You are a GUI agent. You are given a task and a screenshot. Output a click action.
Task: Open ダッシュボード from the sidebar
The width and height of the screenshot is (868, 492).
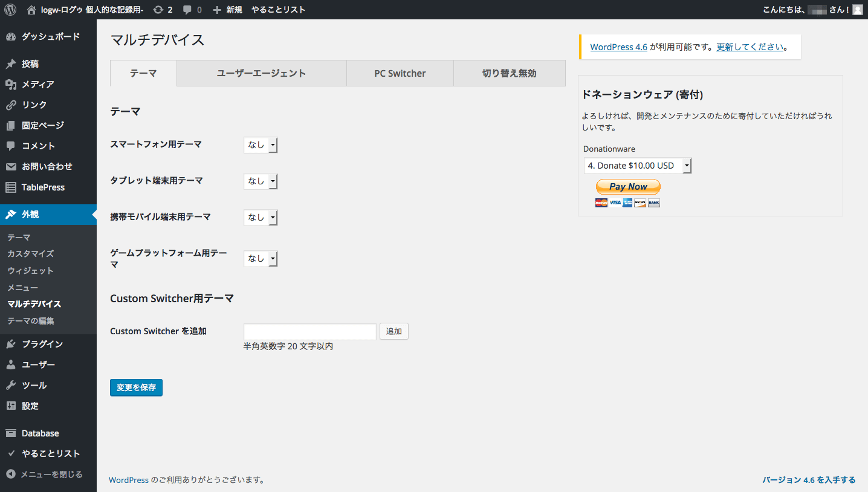pyautogui.click(x=50, y=37)
